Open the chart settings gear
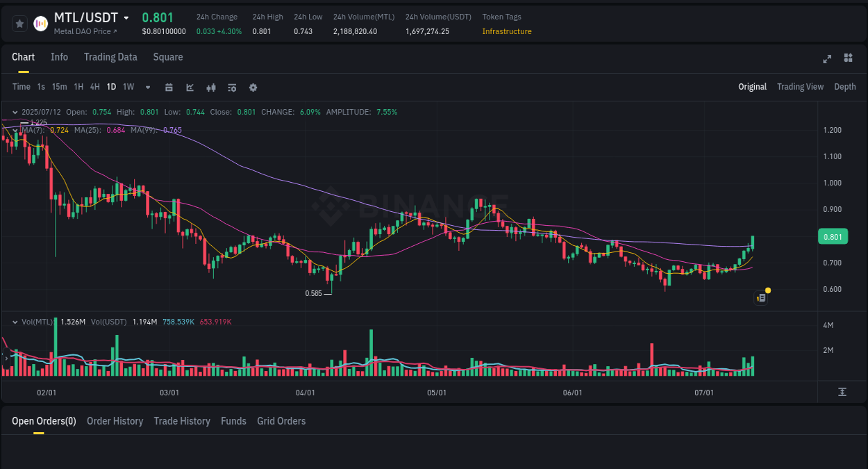Viewport: 868px width, 469px height. [253, 87]
